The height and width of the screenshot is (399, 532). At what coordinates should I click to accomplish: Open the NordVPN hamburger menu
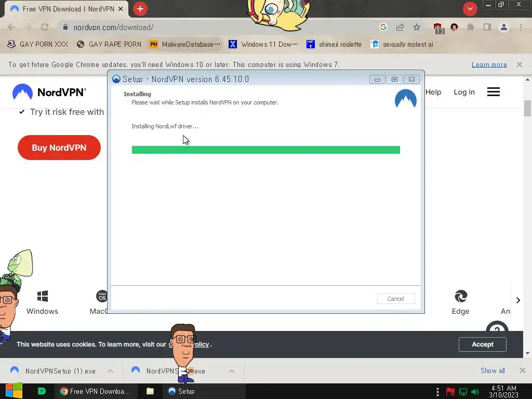(x=494, y=92)
